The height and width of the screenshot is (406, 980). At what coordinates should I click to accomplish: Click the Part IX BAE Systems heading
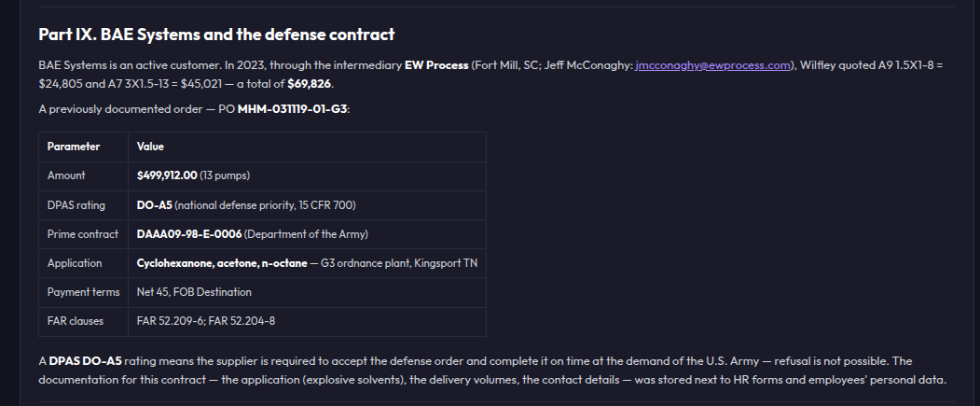(216, 35)
